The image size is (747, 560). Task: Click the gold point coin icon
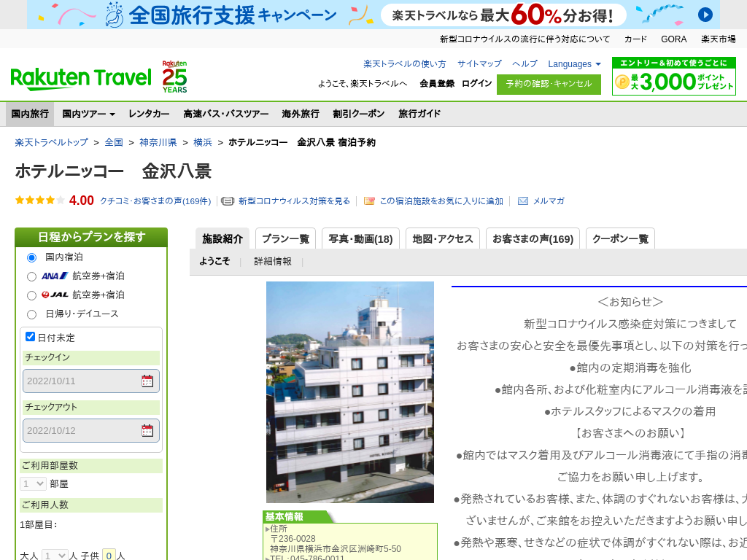click(x=622, y=82)
